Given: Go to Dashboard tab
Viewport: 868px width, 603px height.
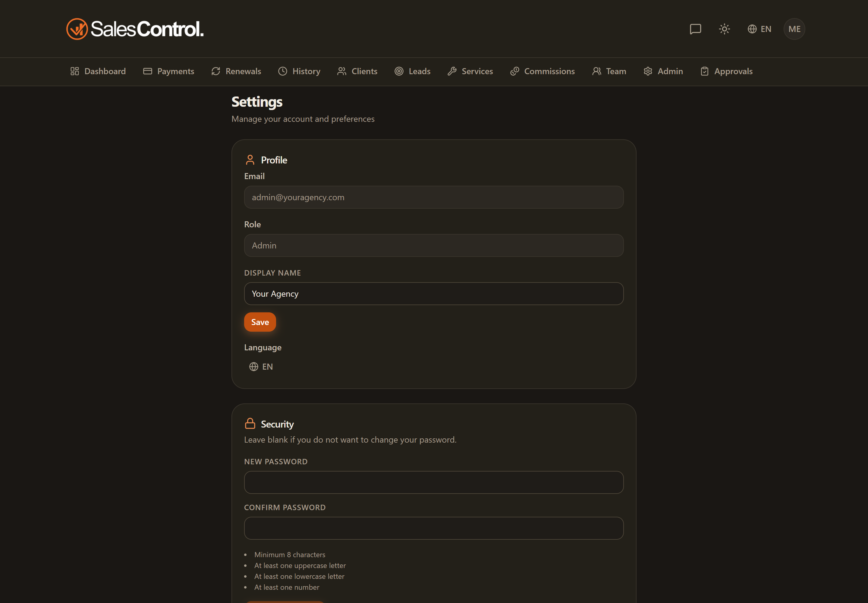Looking at the screenshot, I should pos(98,71).
